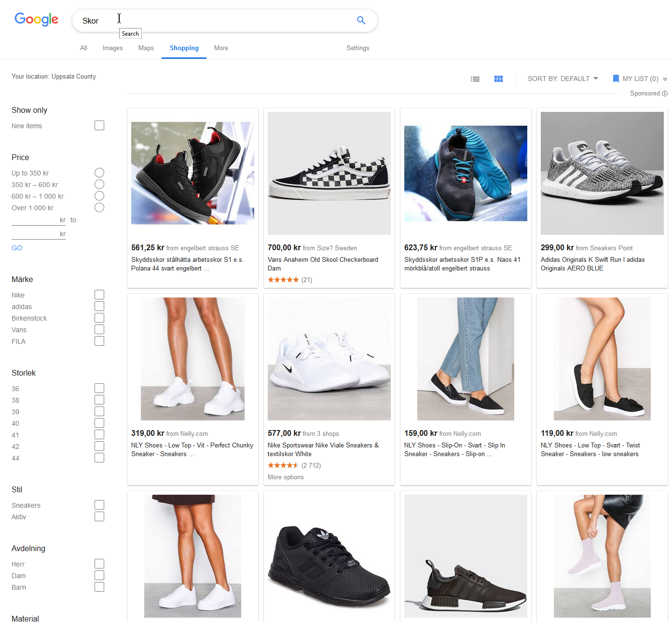The image size is (672, 622).
Task: Select the 350 kr – 600 kr option
Action: [99, 184]
